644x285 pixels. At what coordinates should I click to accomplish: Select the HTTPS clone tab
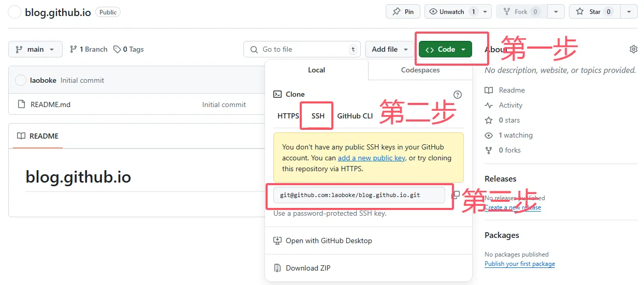tap(288, 116)
